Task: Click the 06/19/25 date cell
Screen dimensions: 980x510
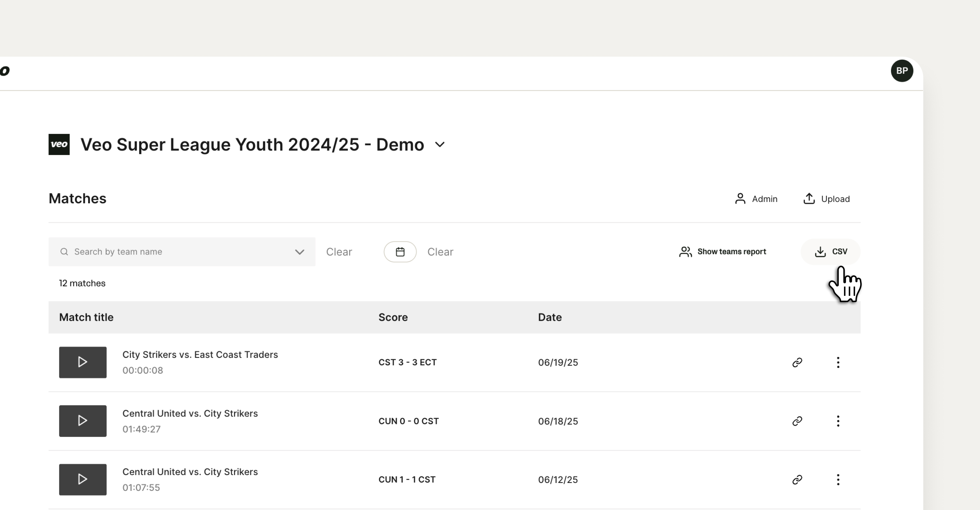Action: (x=558, y=362)
